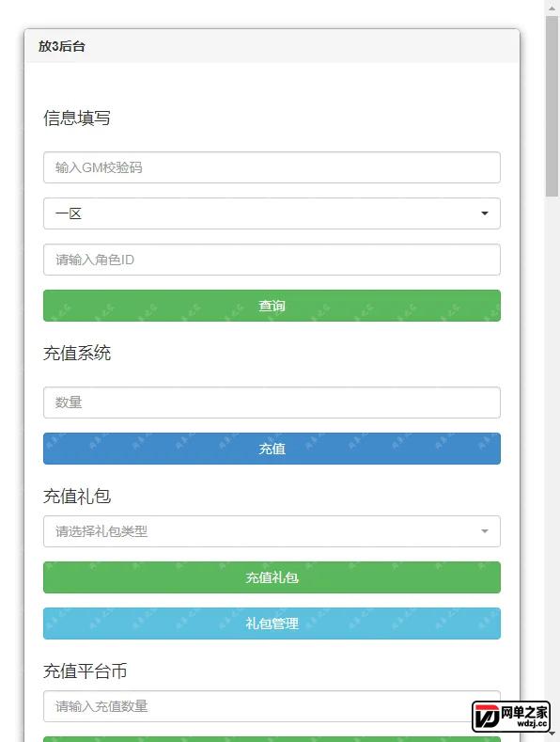Click the 请输入充值数量 input field
The image size is (560, 742).
click(272, 706)
